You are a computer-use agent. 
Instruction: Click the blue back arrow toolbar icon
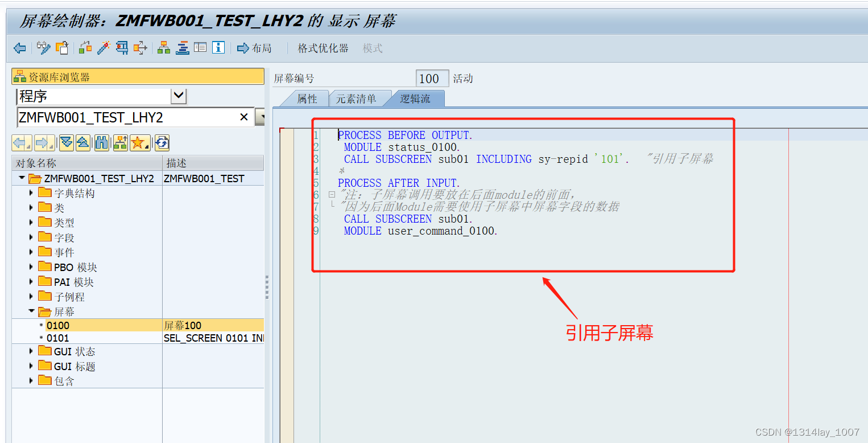coord(20,48)
